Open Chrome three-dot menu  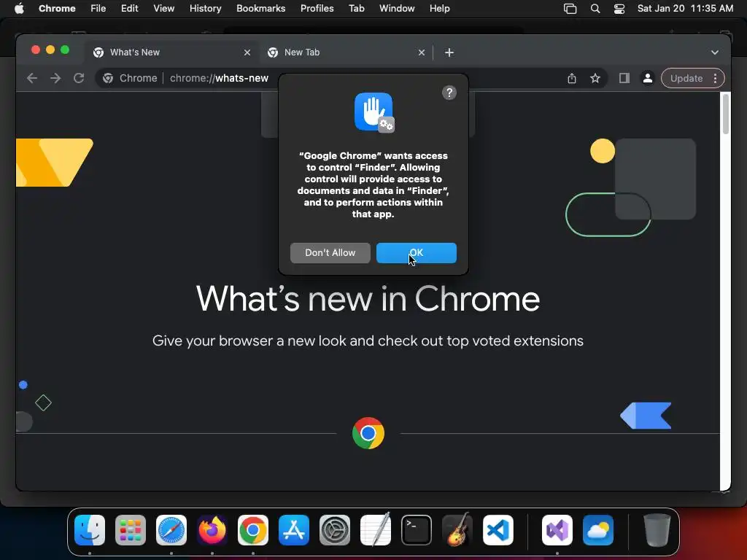pos(715,78)
